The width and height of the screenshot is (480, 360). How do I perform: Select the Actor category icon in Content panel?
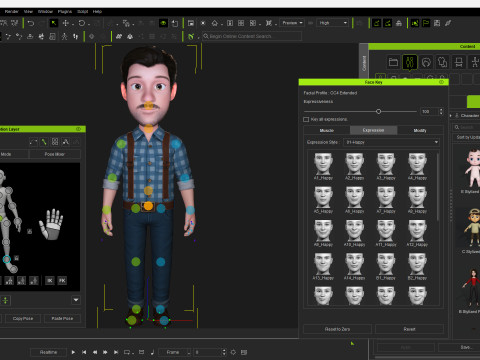coord(410,62)
